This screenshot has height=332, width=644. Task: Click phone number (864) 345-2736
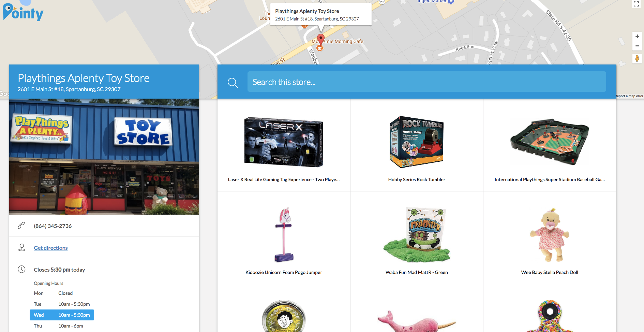tap(53, 226)
